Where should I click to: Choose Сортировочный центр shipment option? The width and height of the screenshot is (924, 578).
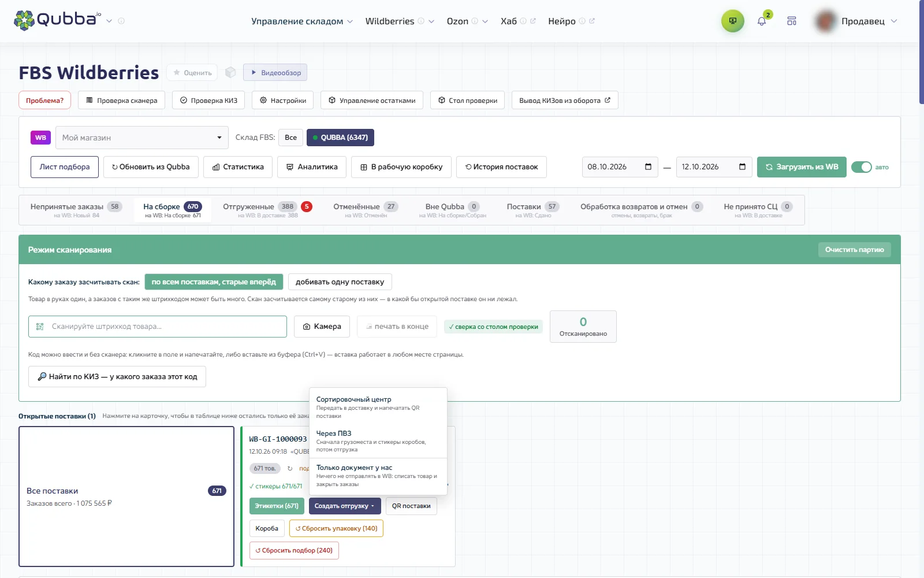[378, 407]
